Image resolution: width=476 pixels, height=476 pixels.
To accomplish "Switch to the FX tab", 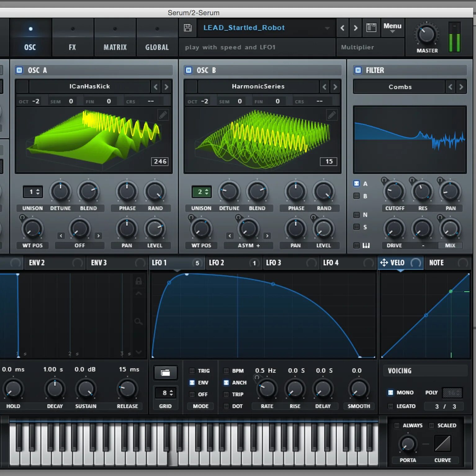I will (72, 38).
